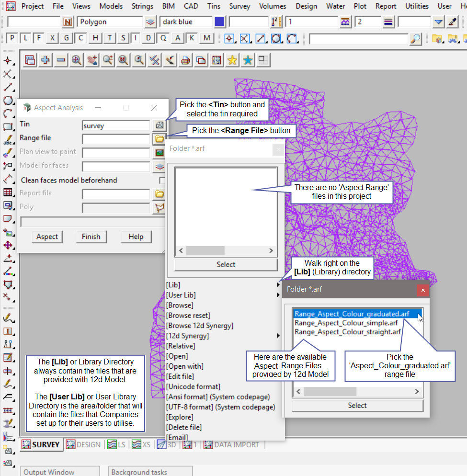Switch to the DESIGN view tab

click(x=83, y=445)
